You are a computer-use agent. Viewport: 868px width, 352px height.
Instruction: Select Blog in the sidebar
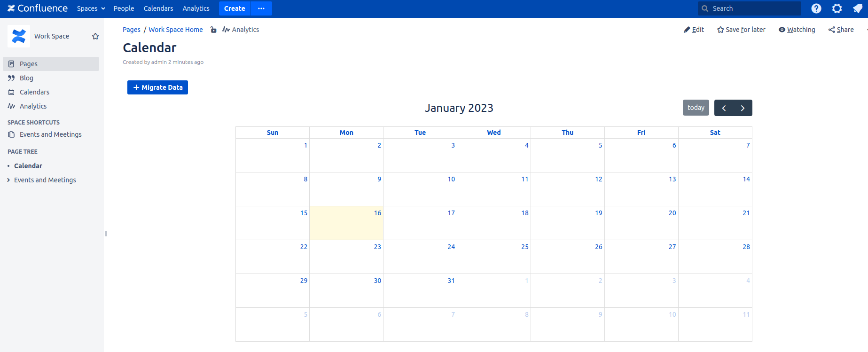[x=26, y=78]
